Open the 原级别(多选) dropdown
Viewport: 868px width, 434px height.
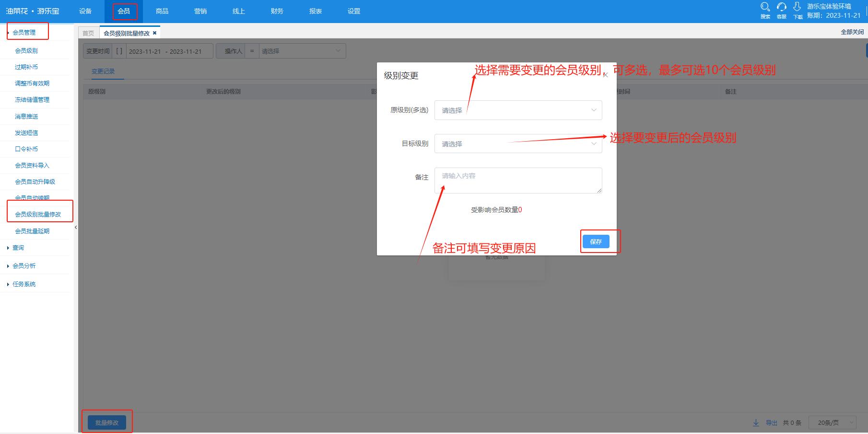[518, 110]
